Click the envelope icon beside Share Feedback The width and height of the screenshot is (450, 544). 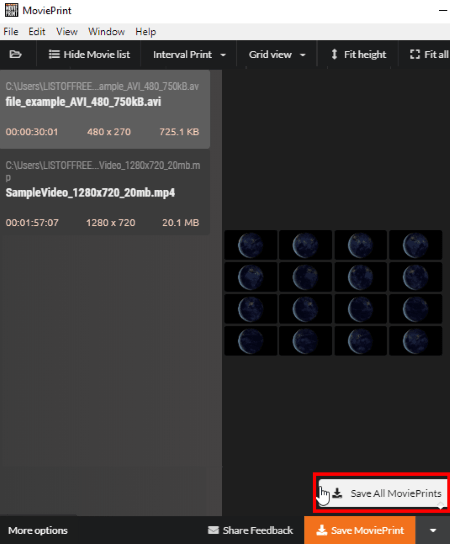click(213, 530)
